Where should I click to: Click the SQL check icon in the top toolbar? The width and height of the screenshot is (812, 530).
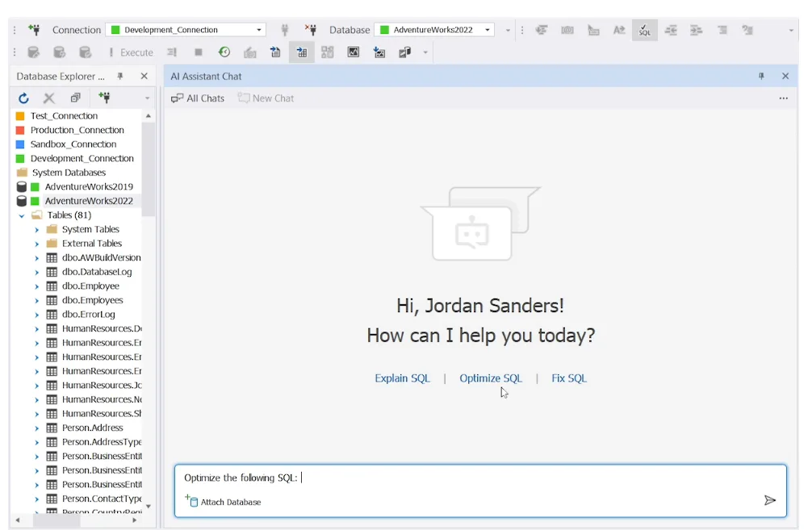pyautogui.click(x=645, y=31)
